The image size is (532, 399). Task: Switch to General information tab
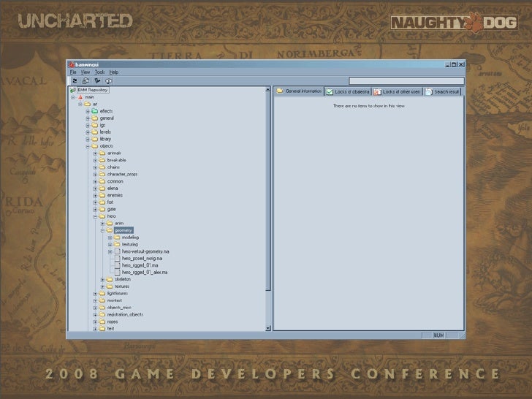tap(299, 91)
